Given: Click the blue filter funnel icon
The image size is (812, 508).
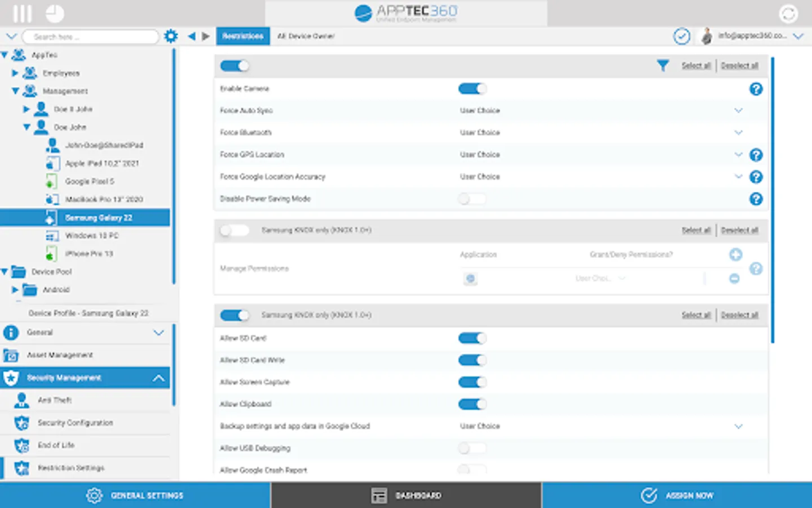Looking at the screenshot, I should [663, 65].
